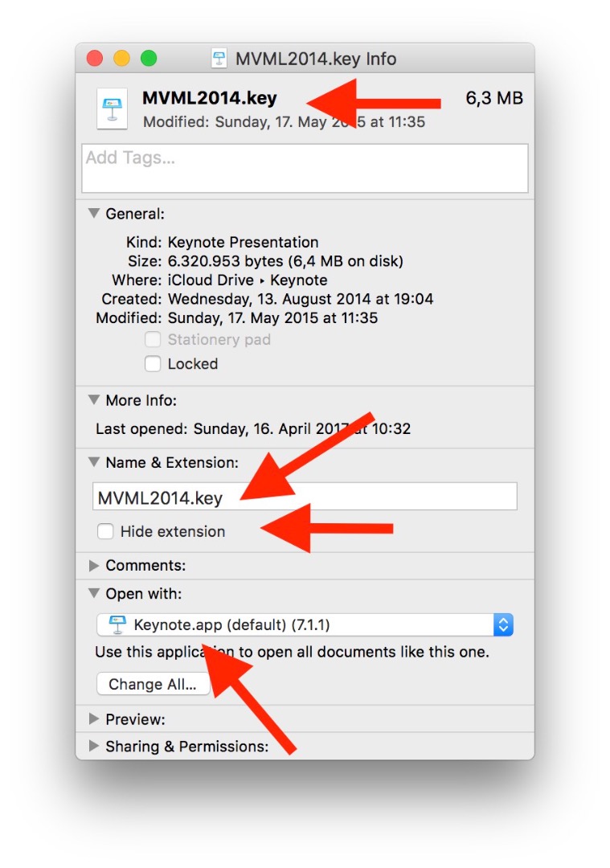Expand the Sharing & Permissions section
This screenshot has height=868, width=610.
[x=94, y=747]
